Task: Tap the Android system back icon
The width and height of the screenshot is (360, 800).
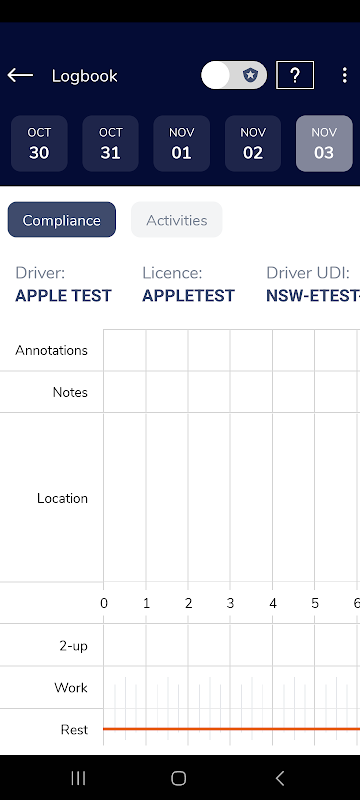Action: pos(279,778)
